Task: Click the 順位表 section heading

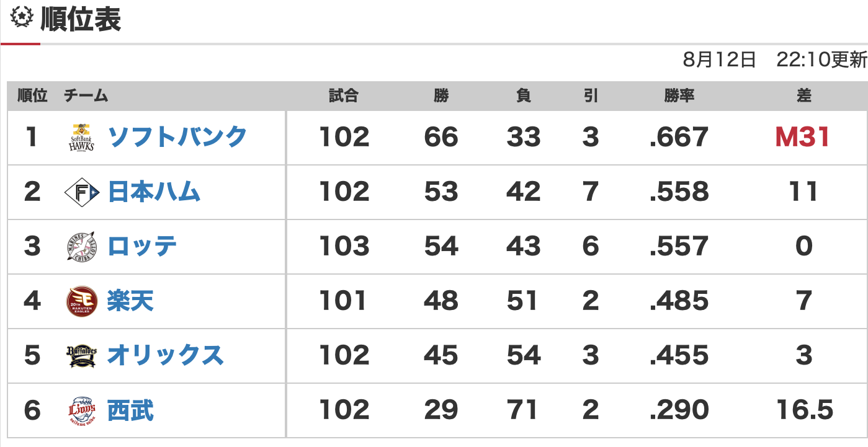Action: click(81, 19)
